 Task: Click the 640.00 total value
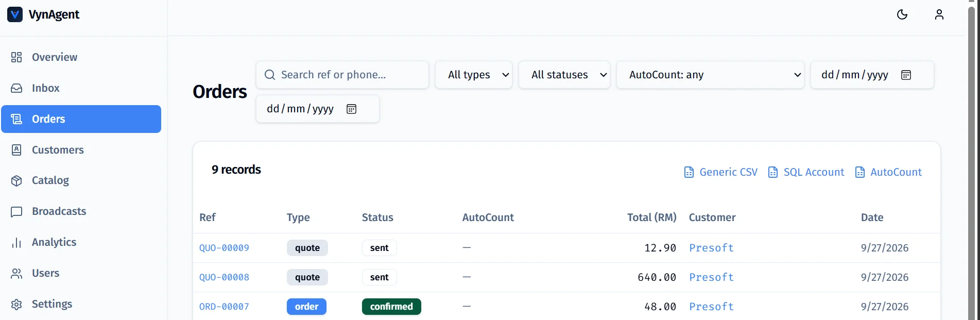[x=657, y=277]
